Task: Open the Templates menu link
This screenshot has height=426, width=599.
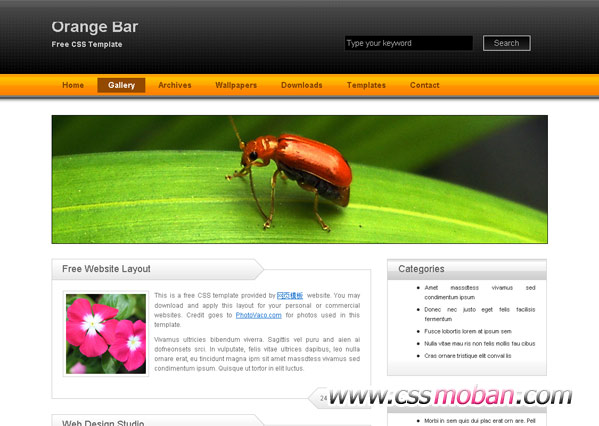Action: 366,85
